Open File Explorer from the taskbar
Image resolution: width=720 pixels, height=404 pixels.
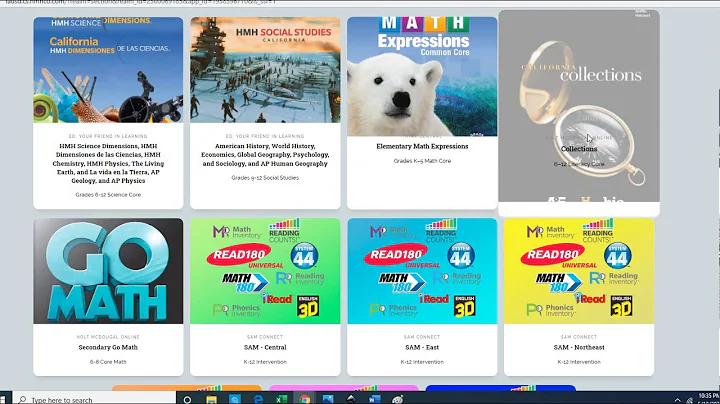point(211,399)
